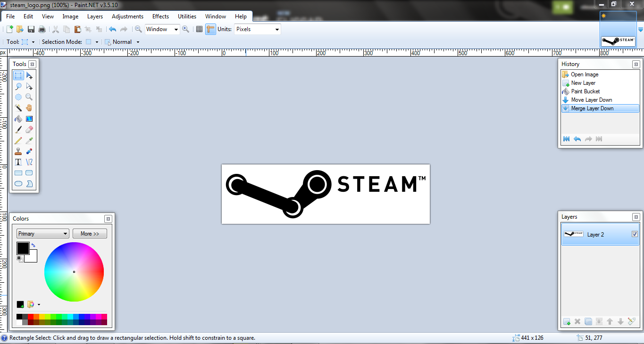The height and width of the screenshot is (344, 644).
Task: Click the More >> button in Colors
Action: pyautogui.click(x=90, y=234)
